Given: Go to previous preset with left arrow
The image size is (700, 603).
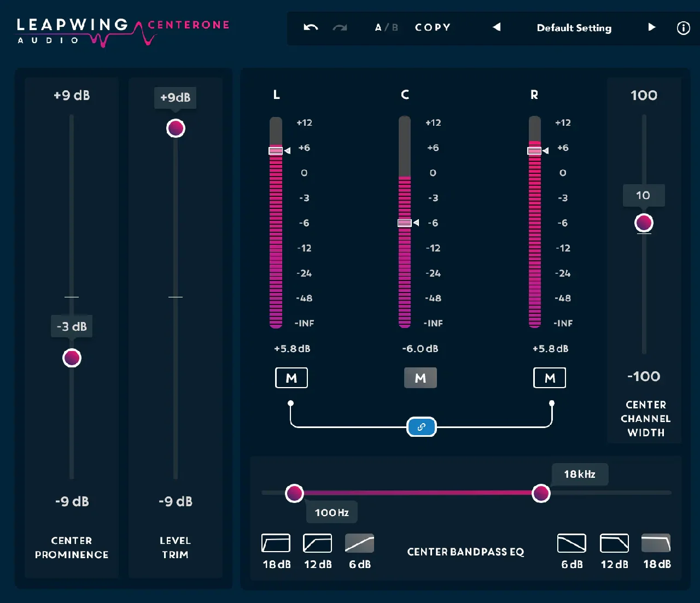Looking at the screenshot, I should click(497, 27).
